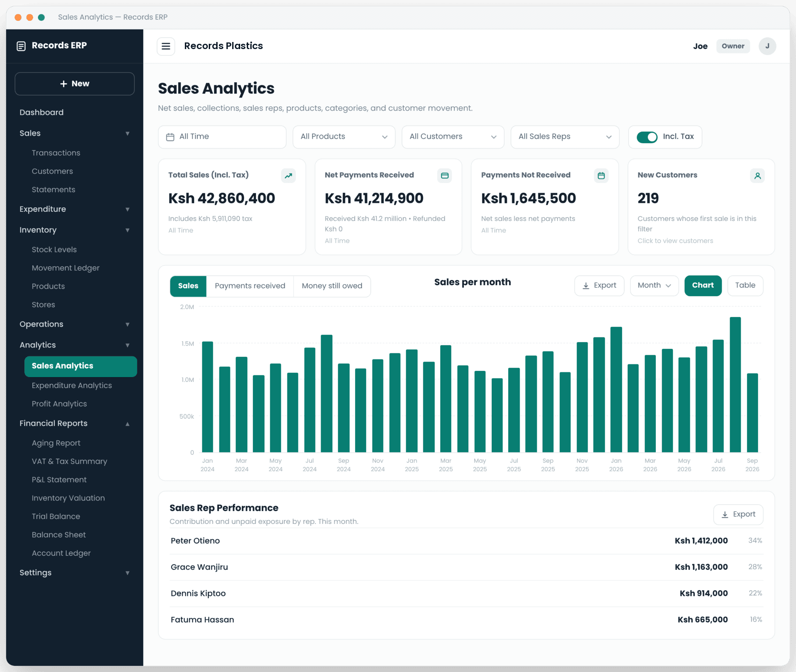
Task: Open the All Customers dropdown
Action: click(x=453, y=137)
